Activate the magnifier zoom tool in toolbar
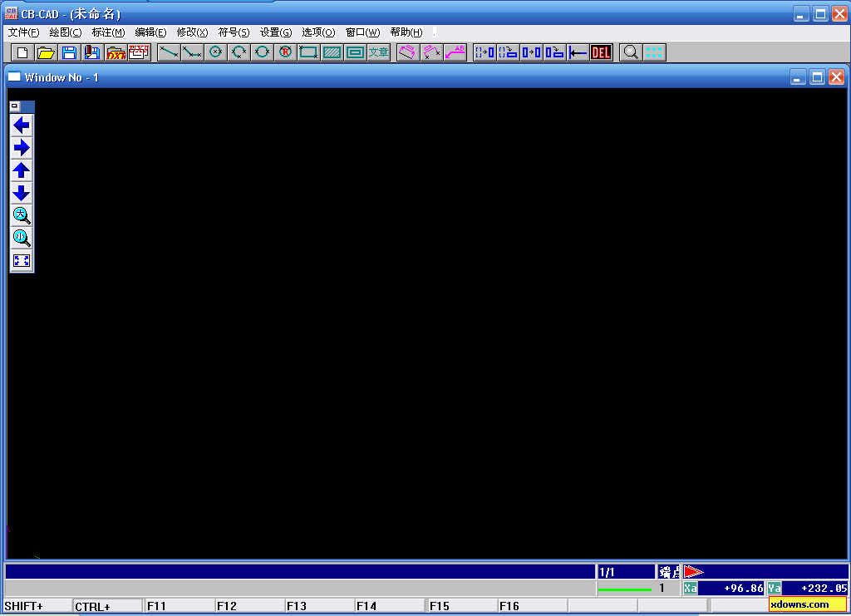Screen dimensions: 851x616 [631, 52]
